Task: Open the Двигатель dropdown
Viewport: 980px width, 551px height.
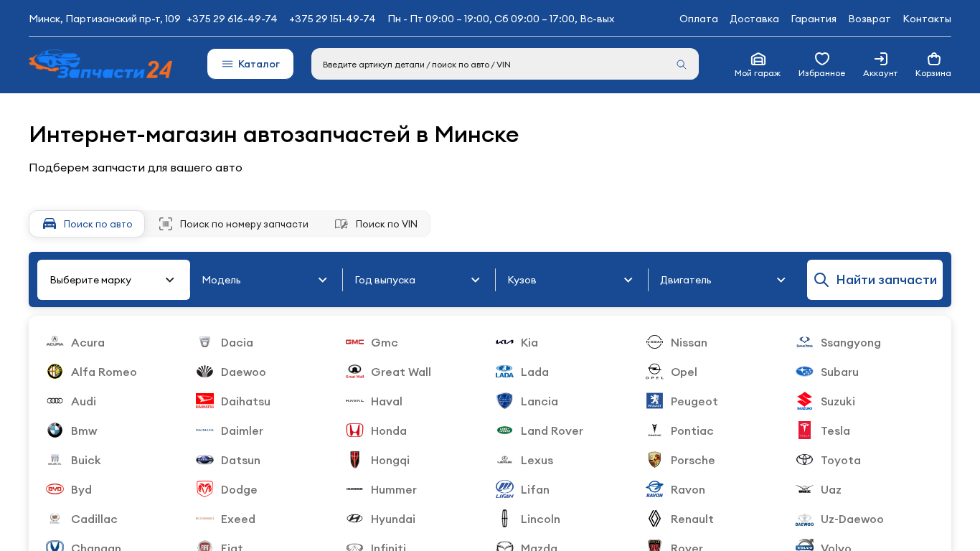Action: (723, 280)
